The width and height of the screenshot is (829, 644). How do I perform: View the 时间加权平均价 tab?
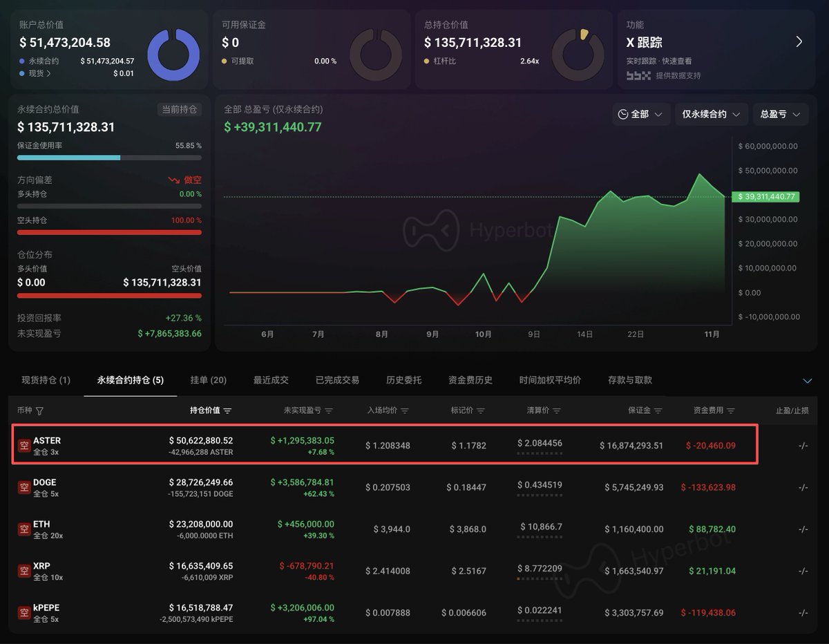tap(550, 380)
